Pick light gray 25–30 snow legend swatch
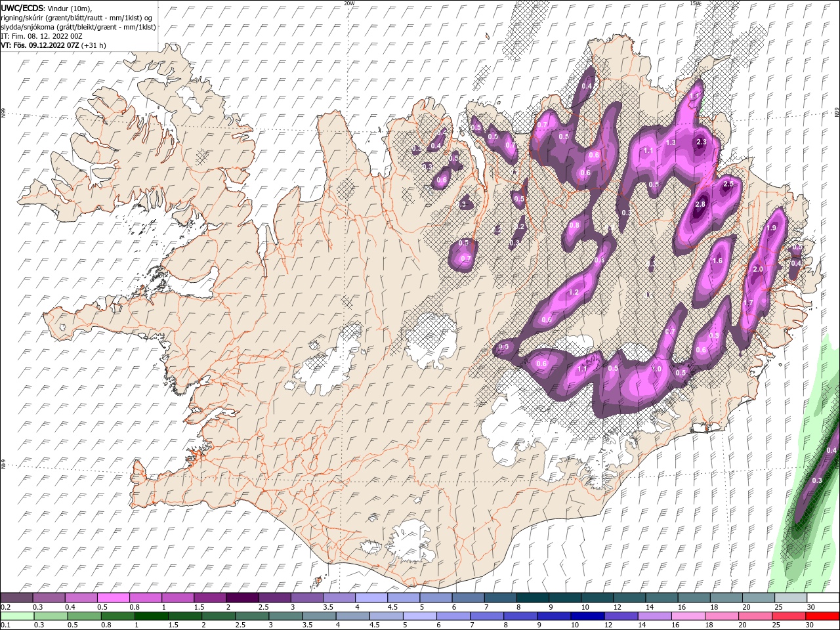This screenshot has width=840, height=630. (x=789, y=598)
